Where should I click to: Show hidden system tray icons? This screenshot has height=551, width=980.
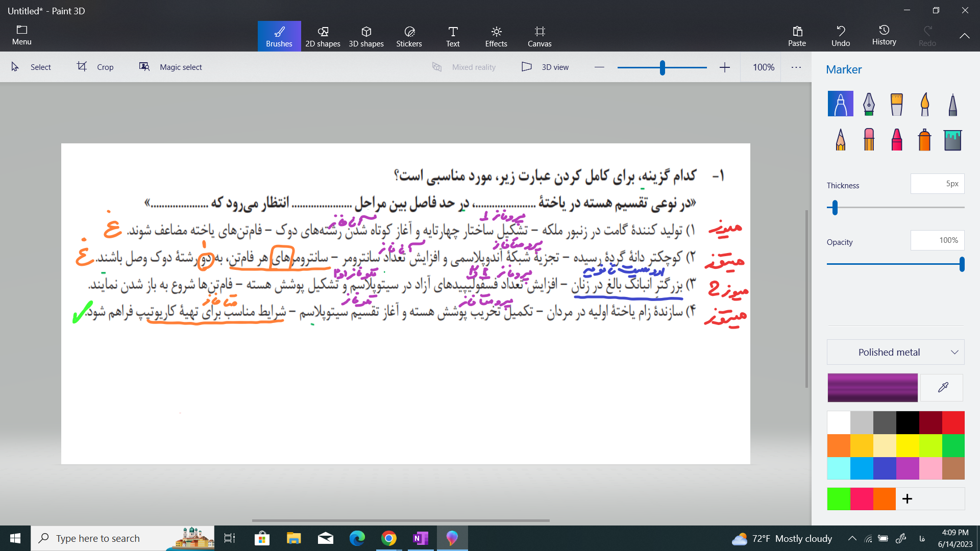click(x=852, y=538)
